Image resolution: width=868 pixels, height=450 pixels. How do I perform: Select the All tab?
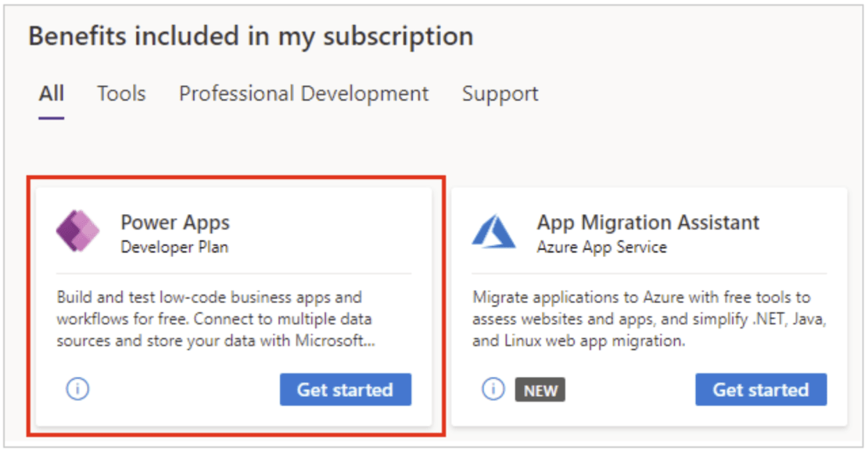52,94
